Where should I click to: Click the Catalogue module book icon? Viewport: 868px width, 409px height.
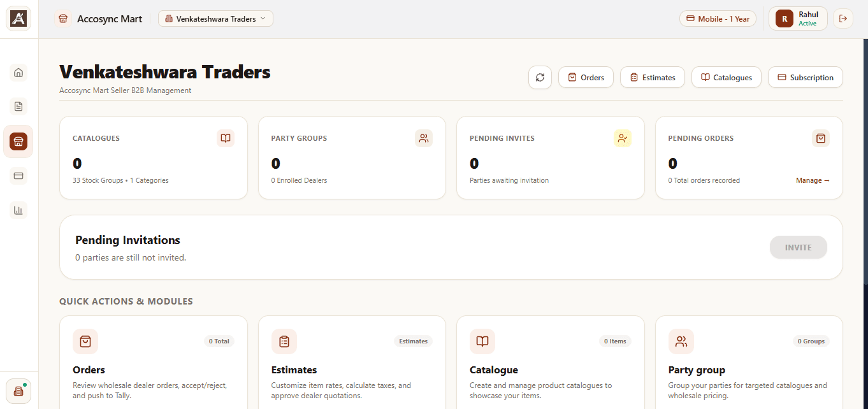coord(482,341)
